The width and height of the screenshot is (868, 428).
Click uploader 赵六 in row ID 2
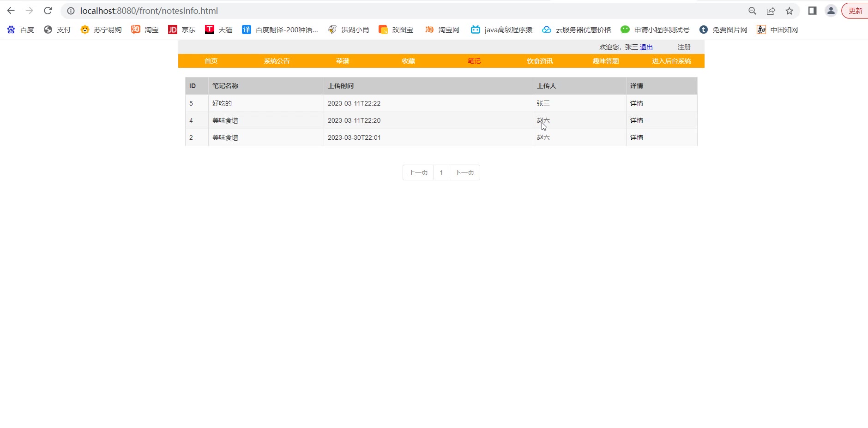pos(543,137)
